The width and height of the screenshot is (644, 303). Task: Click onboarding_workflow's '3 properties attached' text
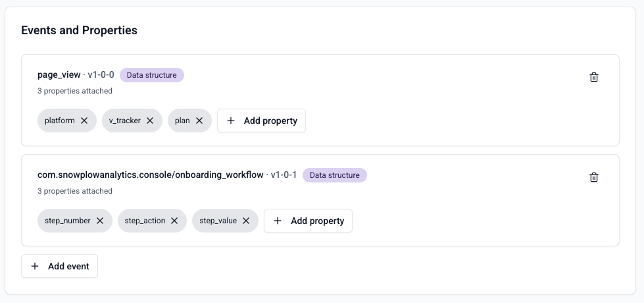point(75,191)
